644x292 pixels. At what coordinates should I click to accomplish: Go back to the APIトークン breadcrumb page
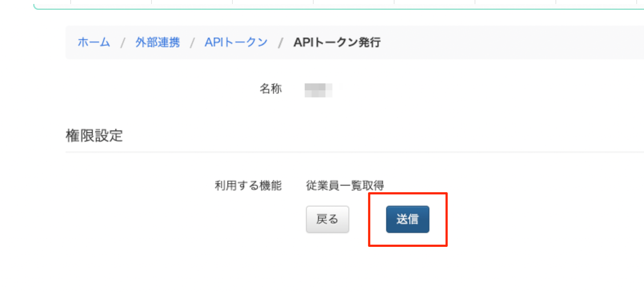click(x=236, y=42)
